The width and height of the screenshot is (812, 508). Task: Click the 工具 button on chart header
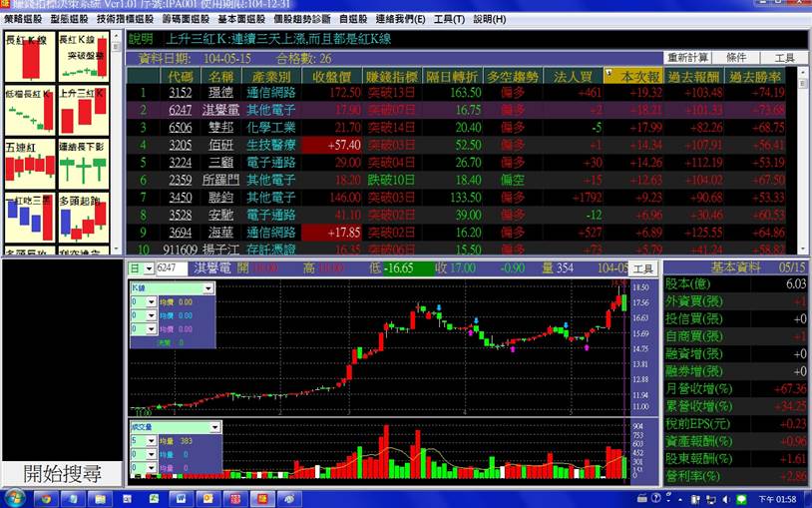[x=642, y=268]
